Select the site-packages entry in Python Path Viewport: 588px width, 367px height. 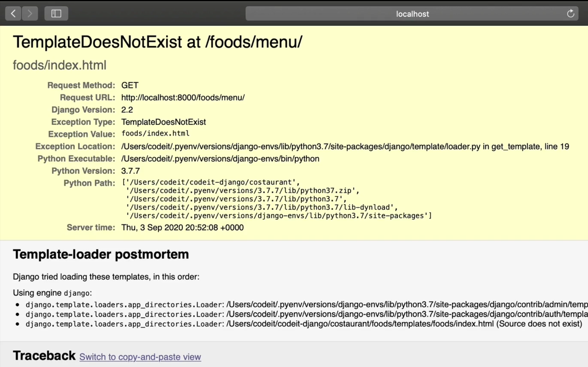pos(279,216)
